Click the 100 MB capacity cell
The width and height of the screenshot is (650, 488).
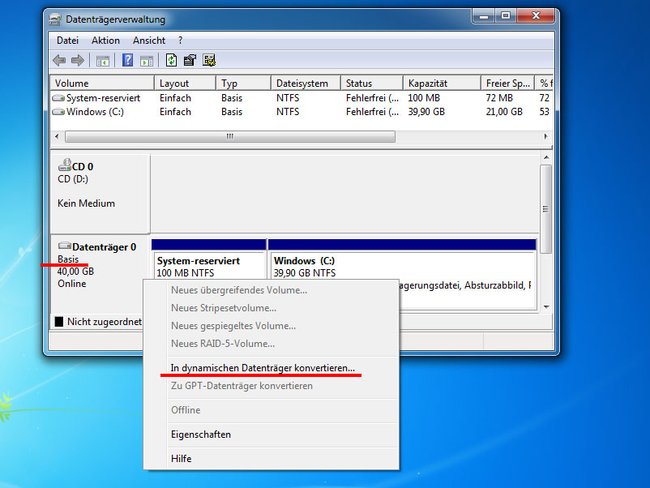pyautogui.click(x=424, y=98)
